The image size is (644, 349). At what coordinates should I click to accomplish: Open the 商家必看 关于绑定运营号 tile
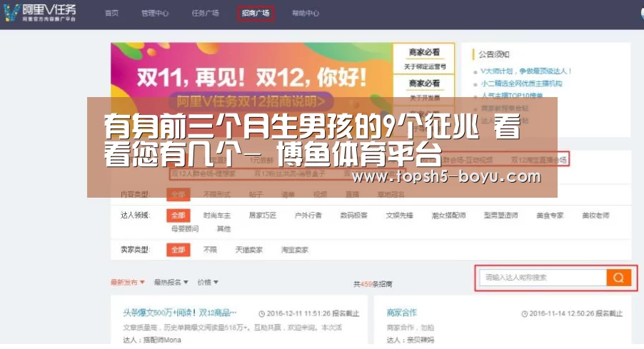[424, 59]
